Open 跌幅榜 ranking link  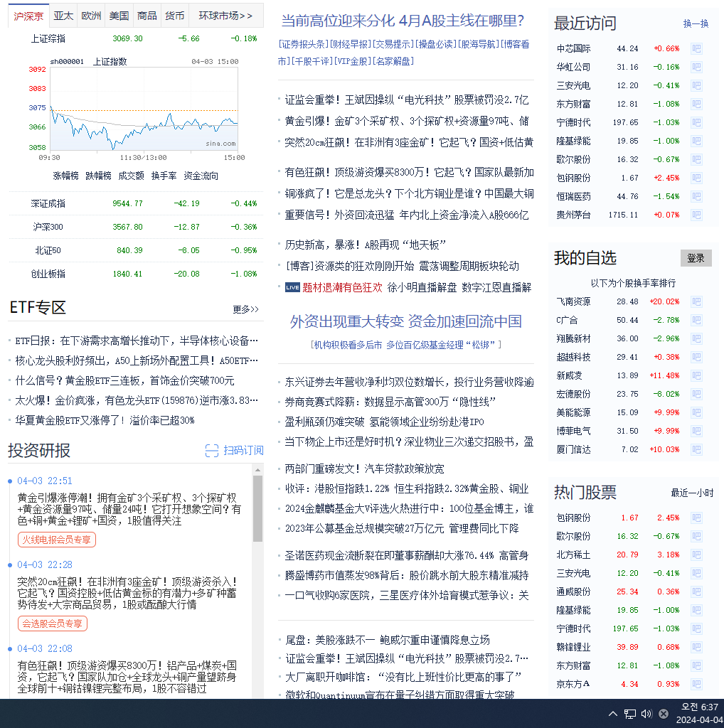pos(98,176)
